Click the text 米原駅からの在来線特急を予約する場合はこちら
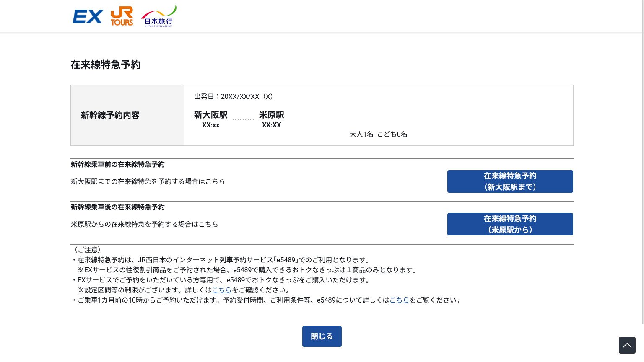 [145, 224]
